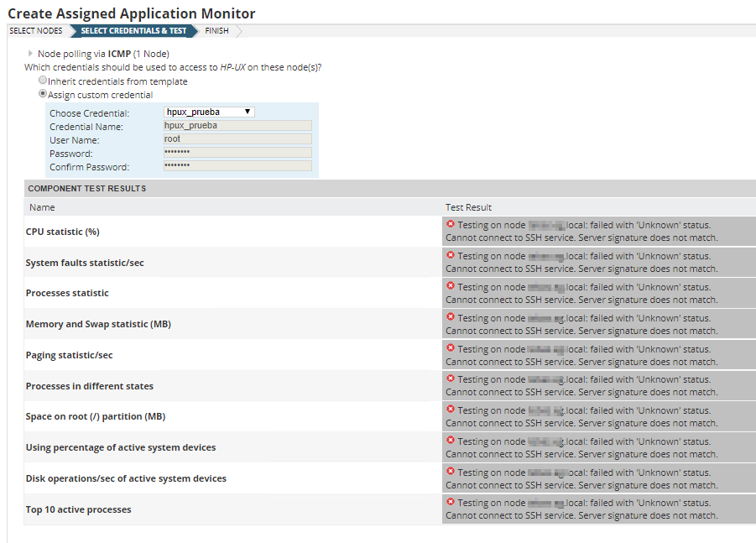Click the Password field
The height and width of the screenshot is (543, 756).
(x=237, y=153)
